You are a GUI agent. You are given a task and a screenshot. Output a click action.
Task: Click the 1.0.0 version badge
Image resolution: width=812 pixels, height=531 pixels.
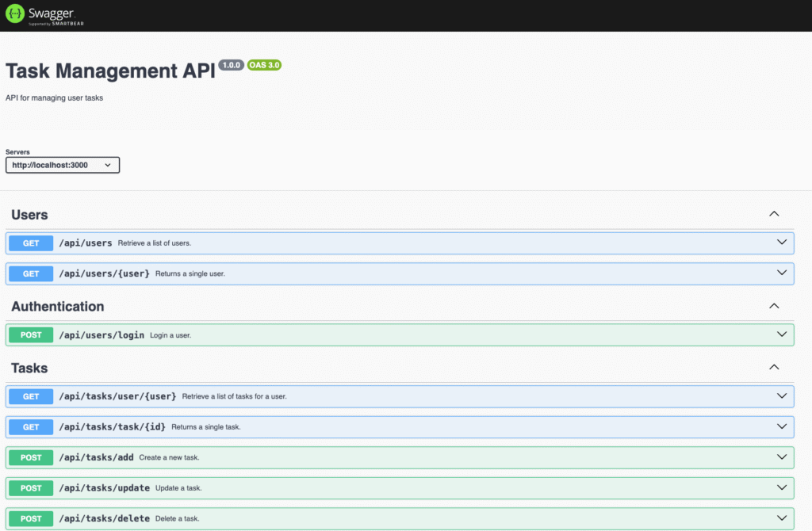pyautogui.click(x=231, y=65)
